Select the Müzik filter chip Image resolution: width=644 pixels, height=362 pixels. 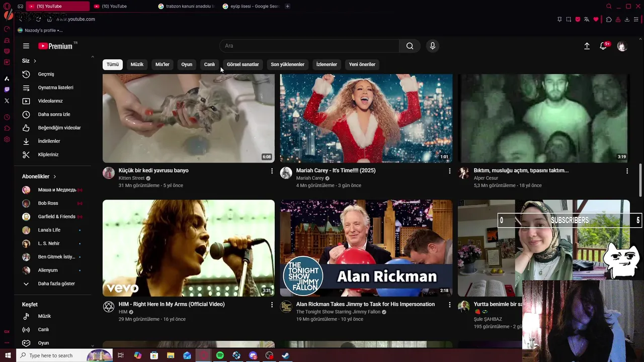(x=137, y=64)
